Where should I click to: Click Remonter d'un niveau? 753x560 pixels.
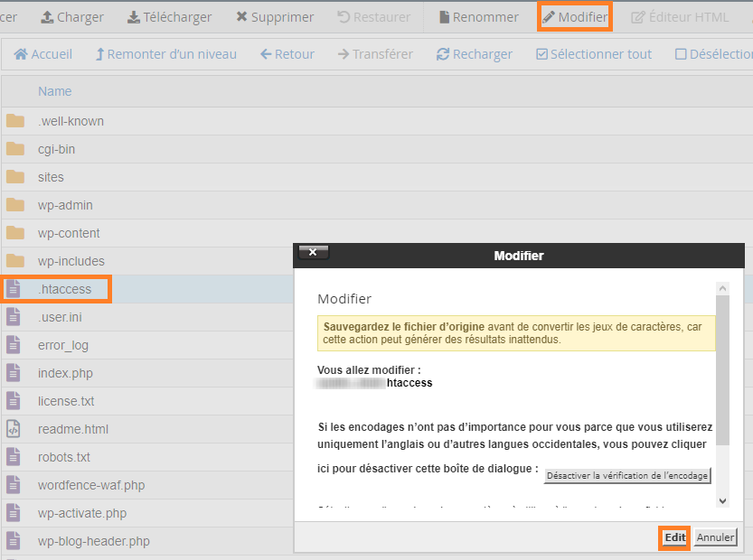click(x=166, y=54)
